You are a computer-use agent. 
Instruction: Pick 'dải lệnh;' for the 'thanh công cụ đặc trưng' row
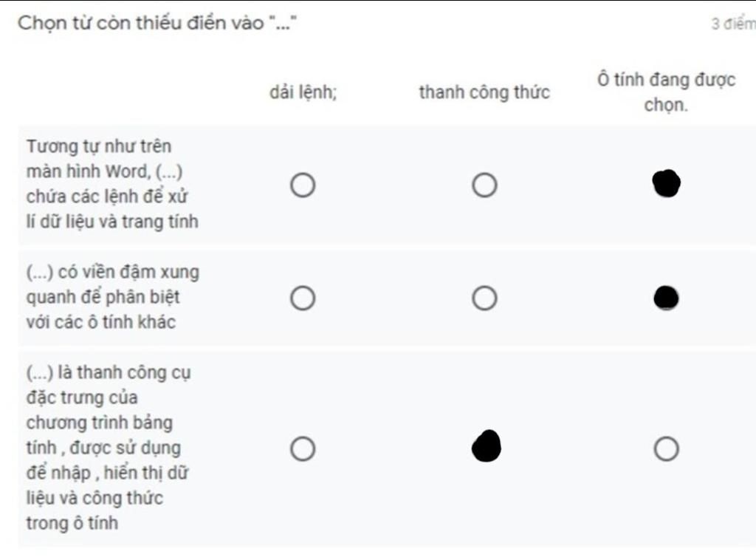tap(303, 448)
